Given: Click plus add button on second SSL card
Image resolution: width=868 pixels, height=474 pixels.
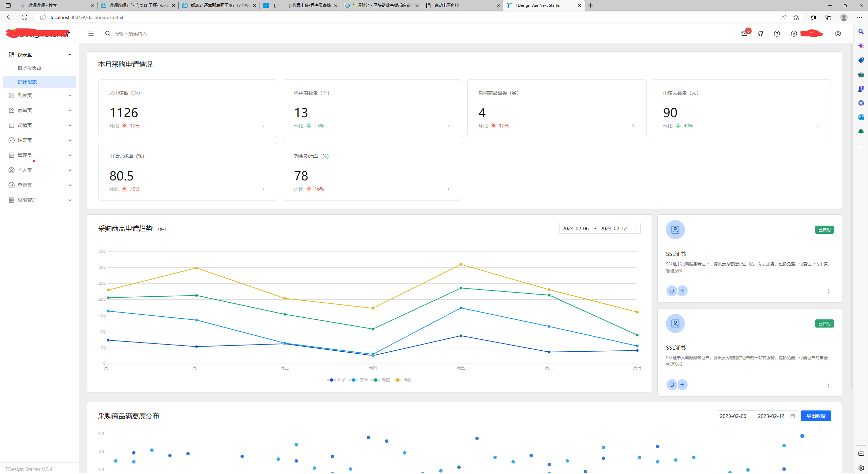Looking at the screenshot, I should coord(682,385).
